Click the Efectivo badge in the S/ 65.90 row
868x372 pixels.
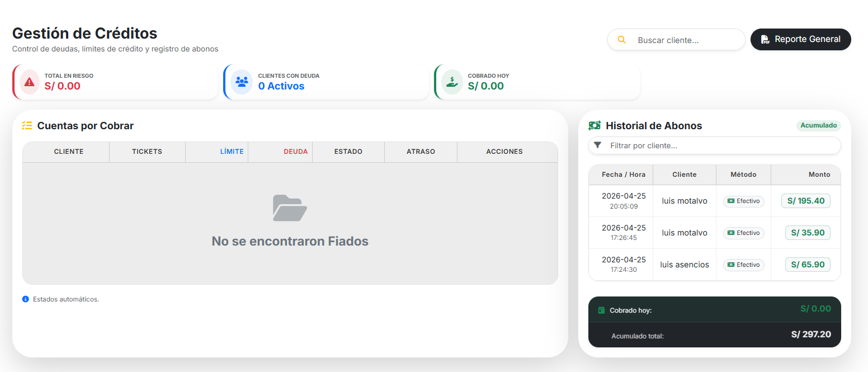[x=744, y=265]
